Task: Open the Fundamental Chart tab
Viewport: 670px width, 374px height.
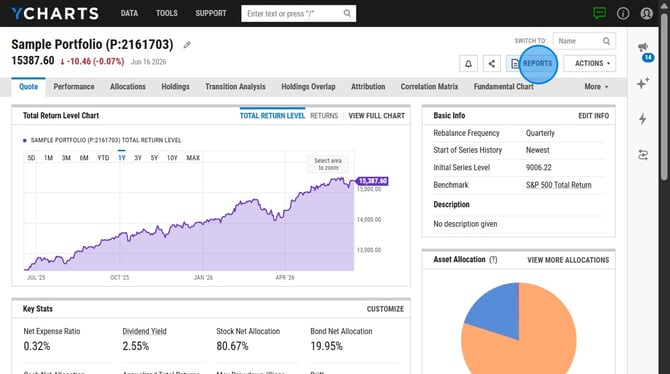Action: tap(503, 87)
